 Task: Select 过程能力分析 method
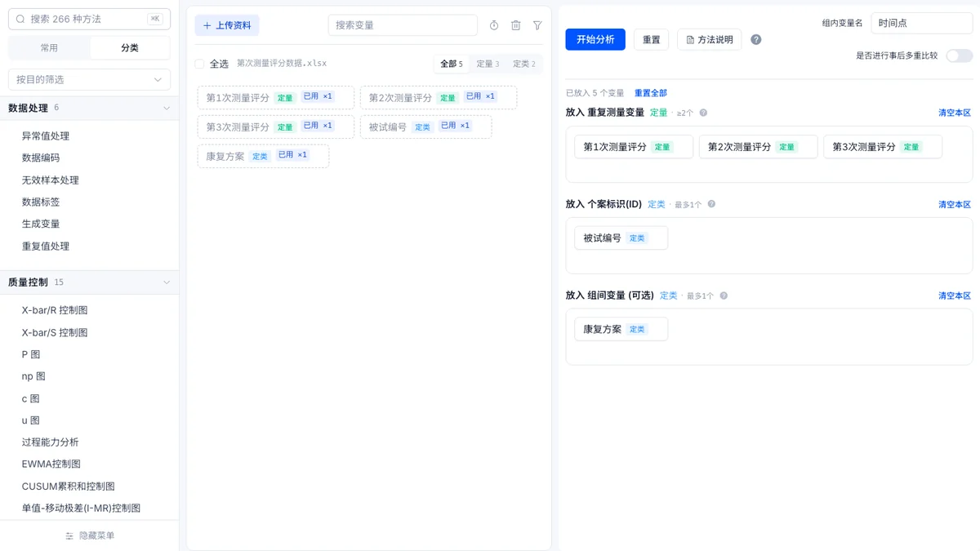(x=51, y=442)
